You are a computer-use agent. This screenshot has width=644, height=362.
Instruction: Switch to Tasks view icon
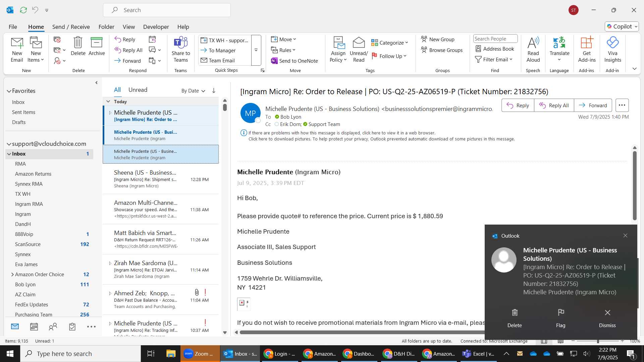tap(72, 326)
